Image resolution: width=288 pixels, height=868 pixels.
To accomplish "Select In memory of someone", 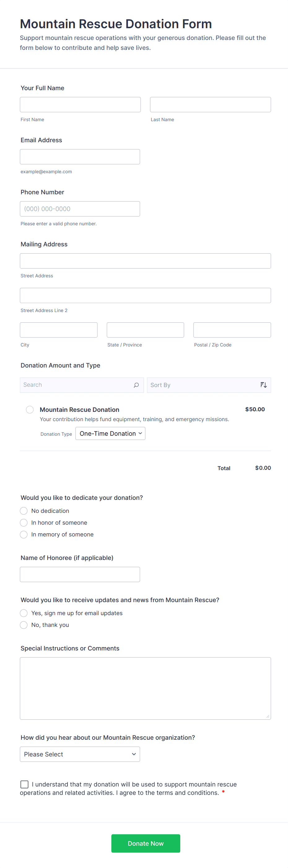I will tap(24, 535).
